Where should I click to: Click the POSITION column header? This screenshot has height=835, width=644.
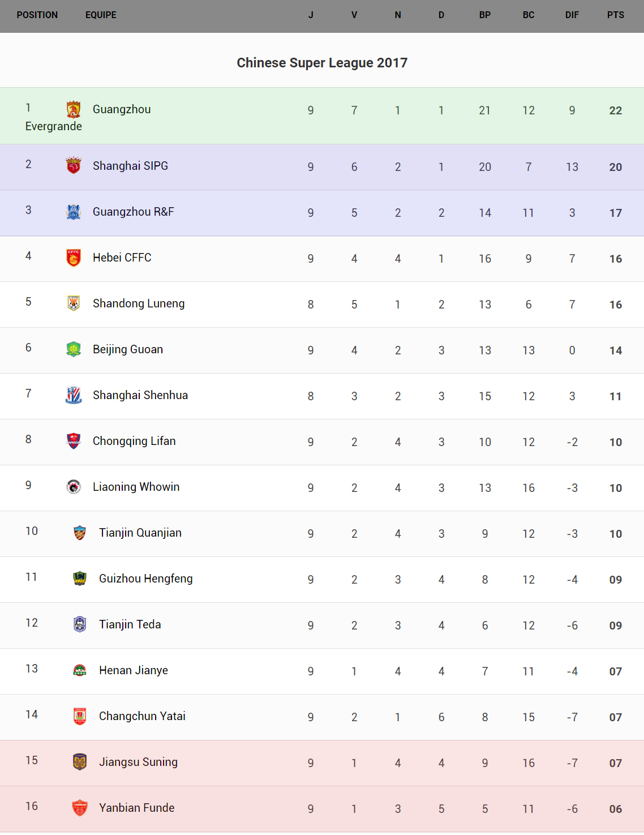37,15
